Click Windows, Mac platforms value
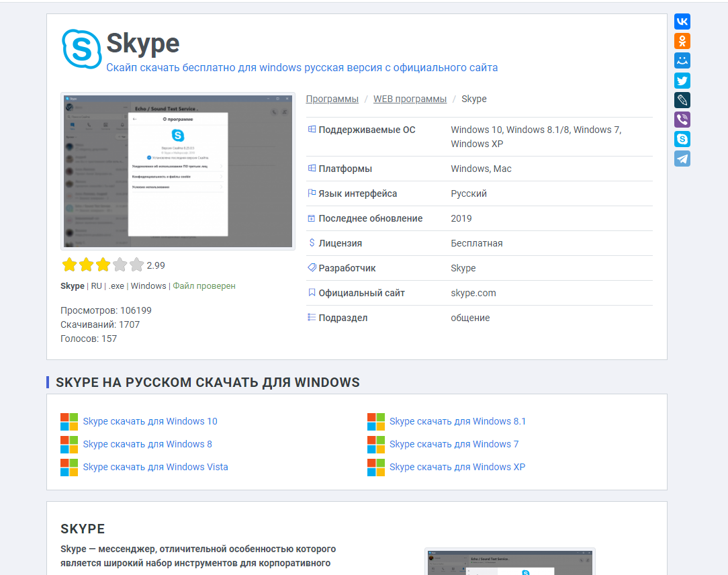The image size is (728, 575). tap(481, 169)
